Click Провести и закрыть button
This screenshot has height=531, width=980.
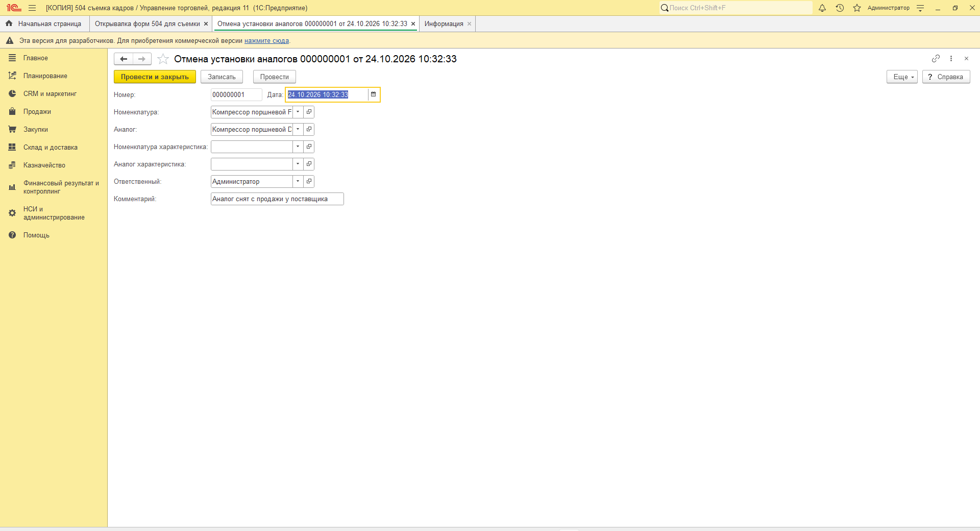tap(155, 77)
